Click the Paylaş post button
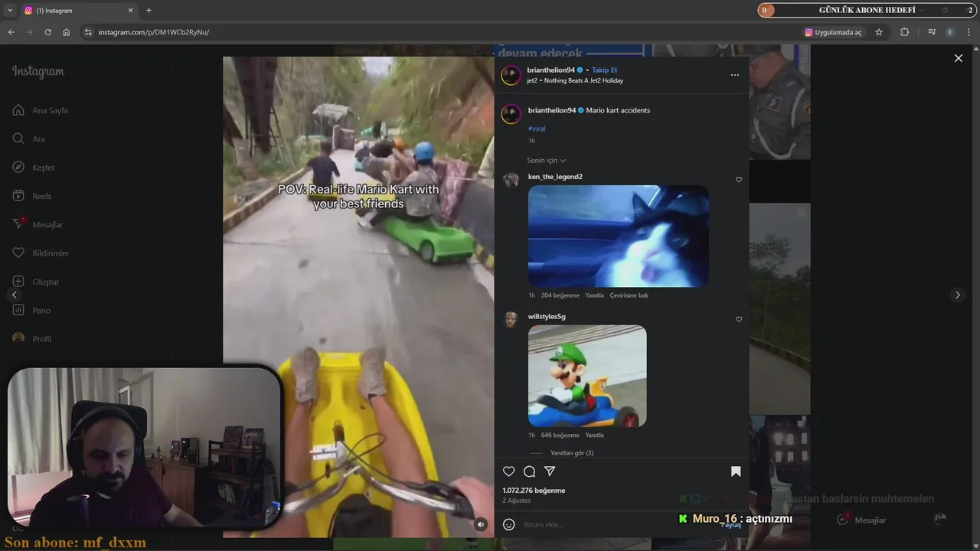The width and height of the screenshot is (980, 551). pyautogui.click(x=731, y=525)
